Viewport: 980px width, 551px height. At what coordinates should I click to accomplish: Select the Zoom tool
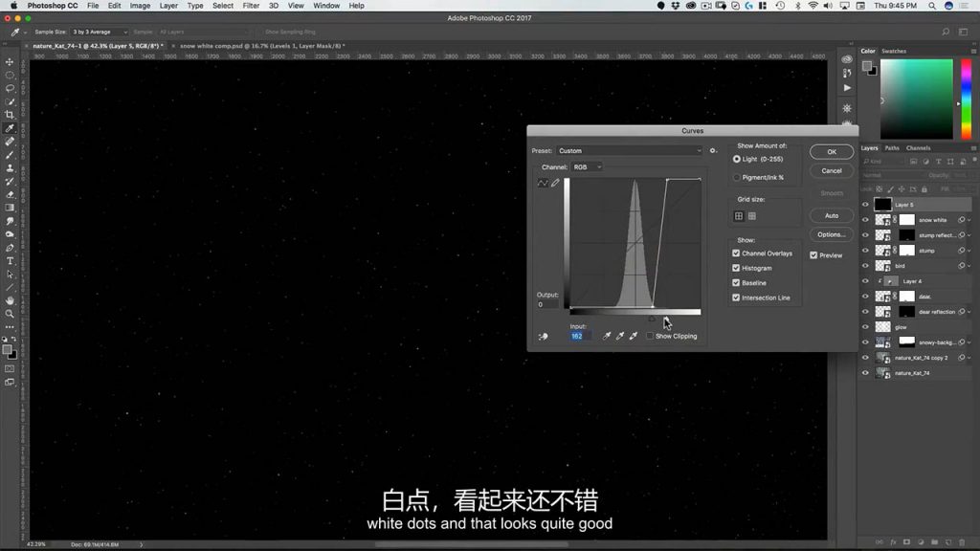10,314
